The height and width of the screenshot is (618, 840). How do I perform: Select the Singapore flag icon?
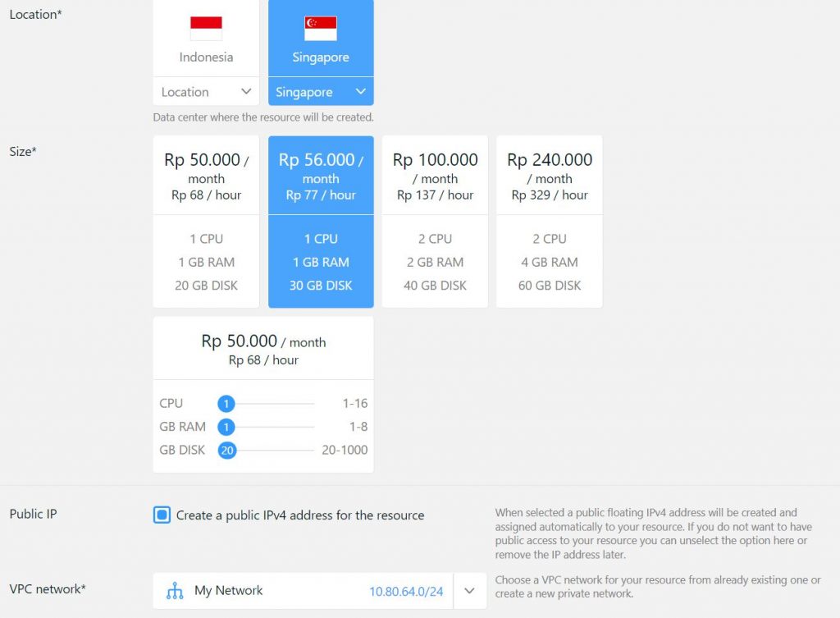320,27
